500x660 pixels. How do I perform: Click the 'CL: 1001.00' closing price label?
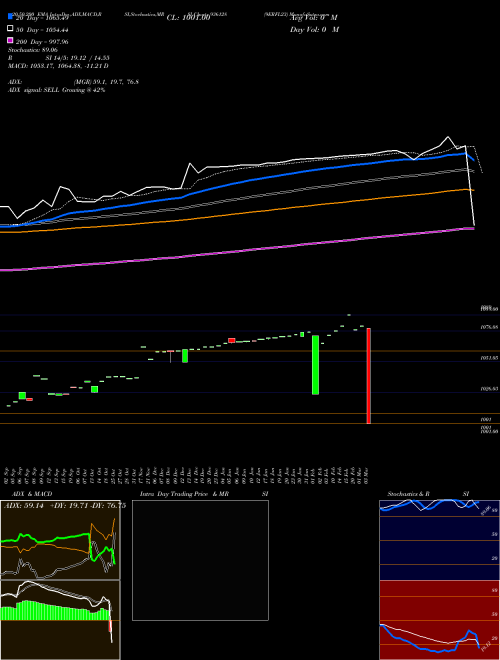189,18
